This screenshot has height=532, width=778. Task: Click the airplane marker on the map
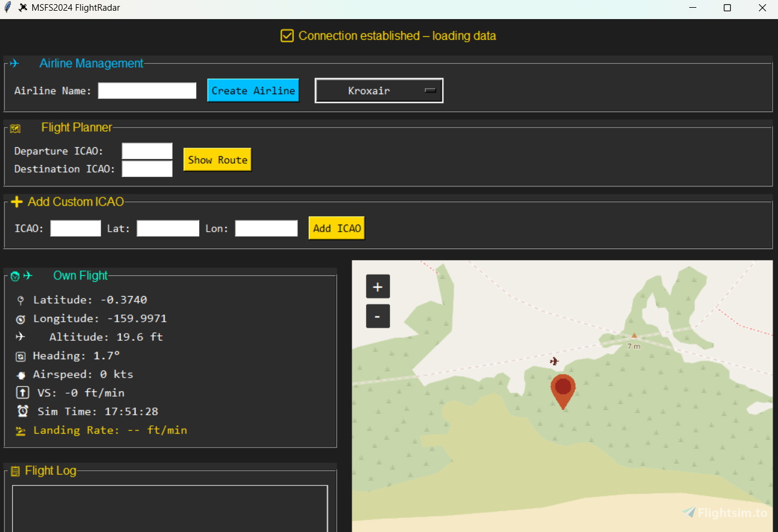(554, 361)
